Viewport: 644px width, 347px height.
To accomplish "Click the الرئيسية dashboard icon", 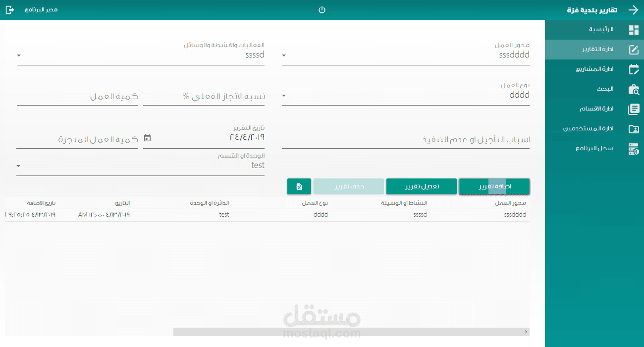I will (634, 30).
